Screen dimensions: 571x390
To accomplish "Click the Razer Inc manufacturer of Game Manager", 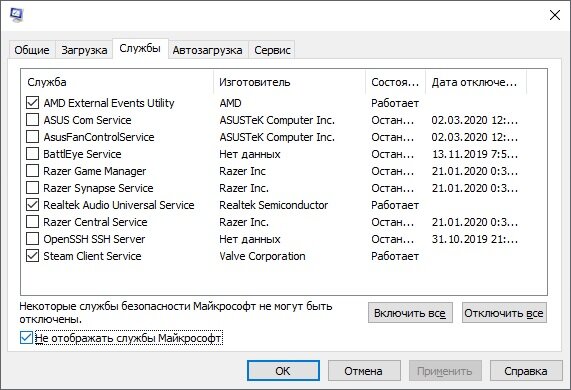I will coord(242,171).
